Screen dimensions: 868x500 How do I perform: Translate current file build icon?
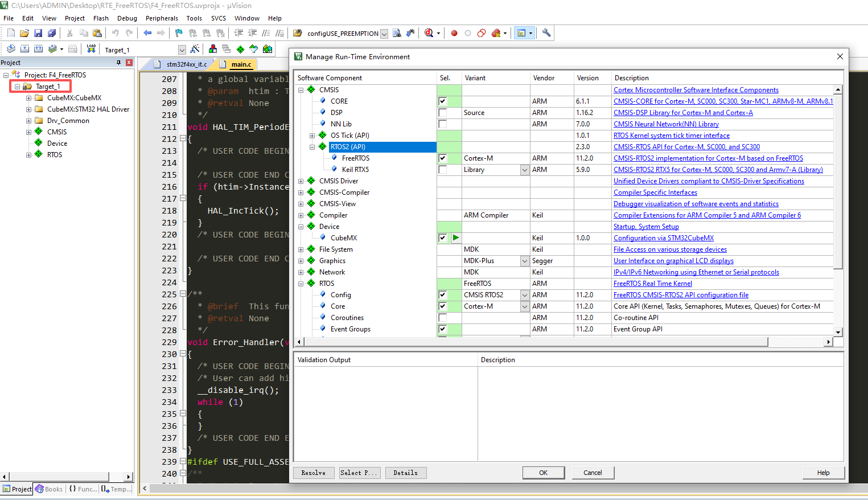click(11, 49)
